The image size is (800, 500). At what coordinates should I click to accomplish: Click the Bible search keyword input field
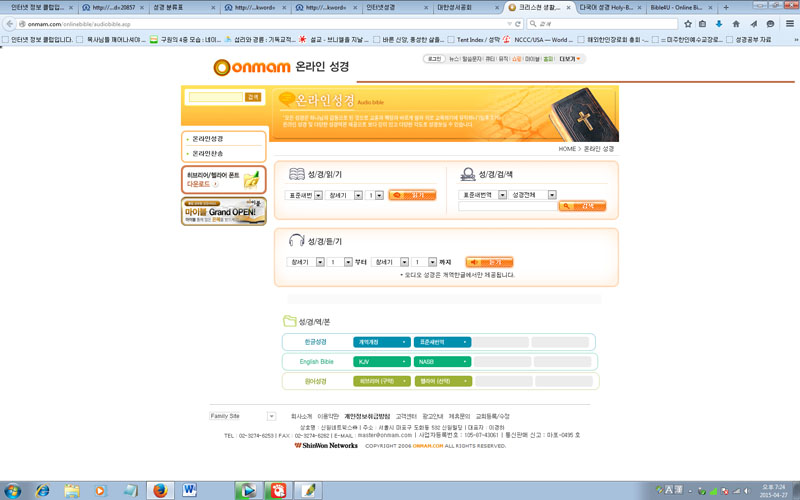(x=507, y=207)
